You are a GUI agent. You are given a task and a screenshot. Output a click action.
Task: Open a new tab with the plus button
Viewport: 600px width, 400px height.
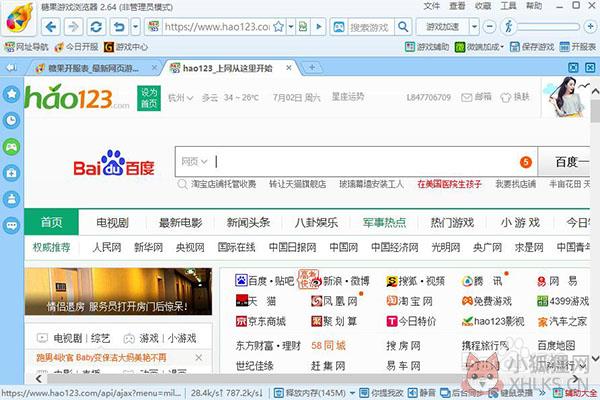(x=312, y=68)
